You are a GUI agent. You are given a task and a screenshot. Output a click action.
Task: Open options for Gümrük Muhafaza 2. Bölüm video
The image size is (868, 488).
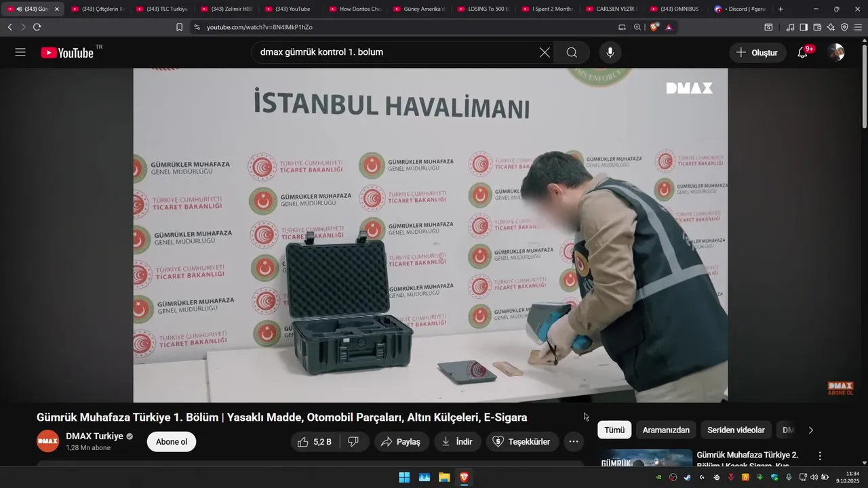(x=820, y=456)
